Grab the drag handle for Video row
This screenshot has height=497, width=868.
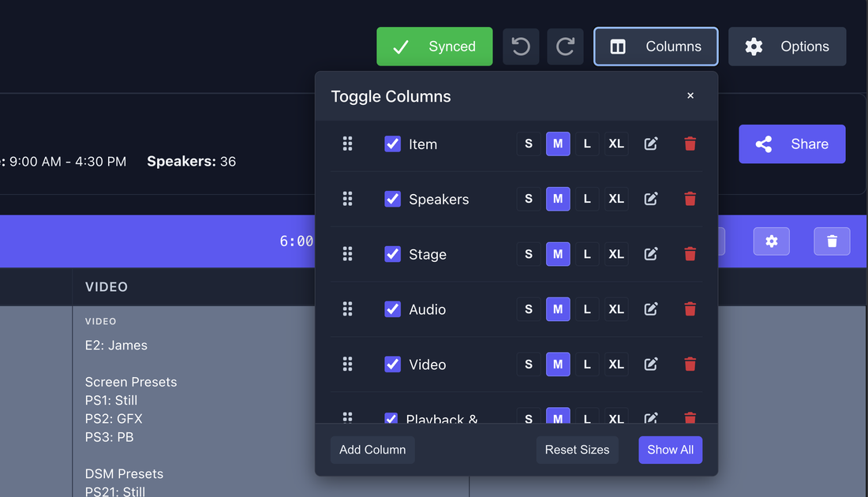pos(348,364)
